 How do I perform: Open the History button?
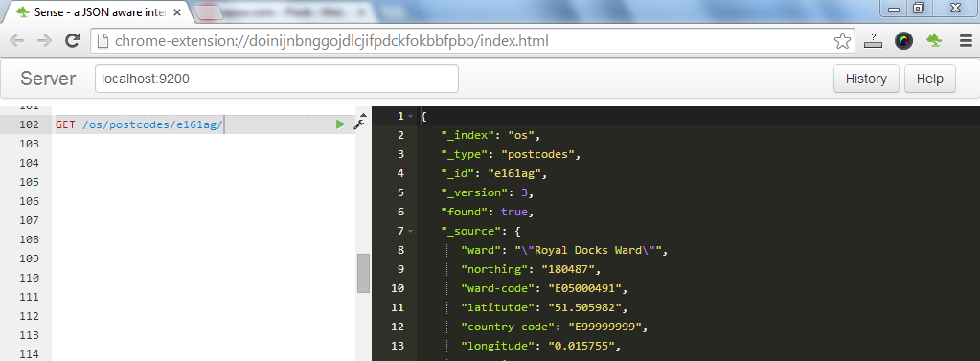click(x=866, y=79)
